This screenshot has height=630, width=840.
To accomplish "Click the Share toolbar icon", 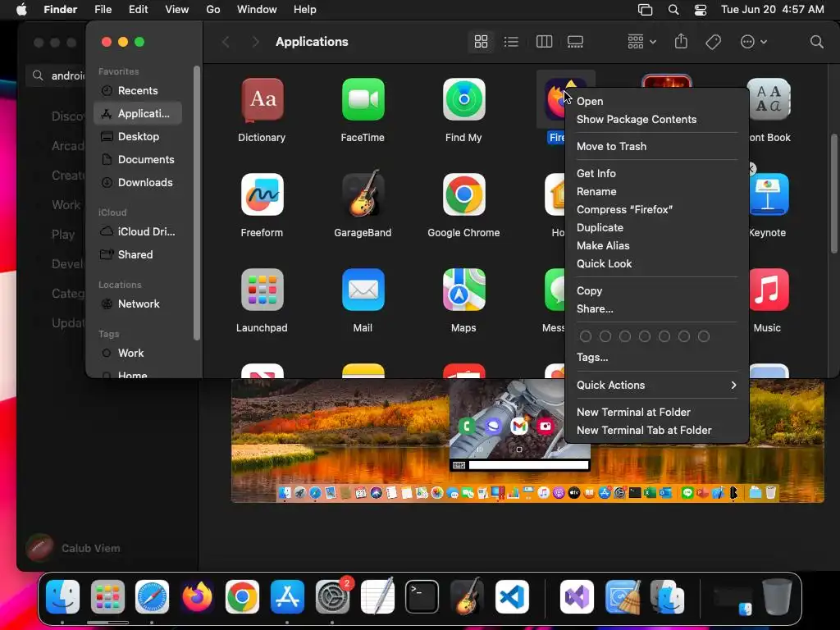I will pos(681,41).
